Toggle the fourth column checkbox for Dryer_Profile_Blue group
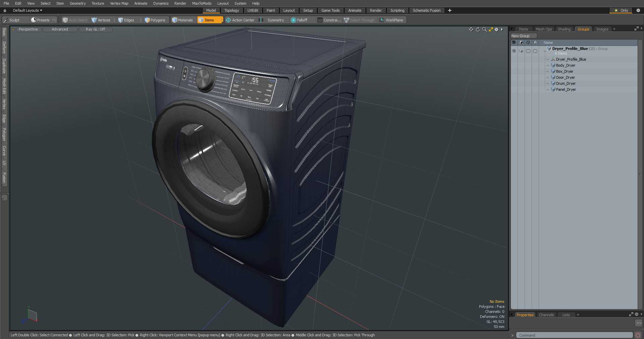The image size is (644, 339). point(535,51)
